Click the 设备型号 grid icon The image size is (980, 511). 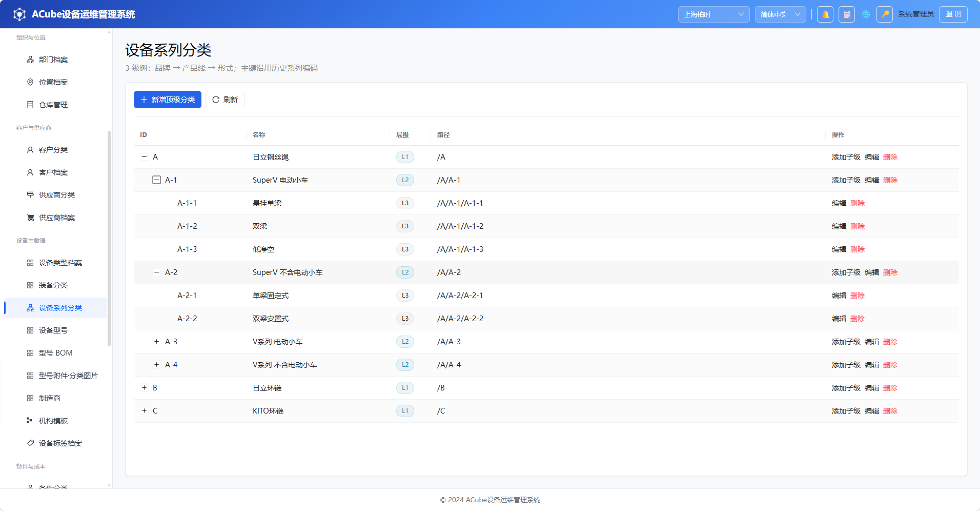point(30,330)
